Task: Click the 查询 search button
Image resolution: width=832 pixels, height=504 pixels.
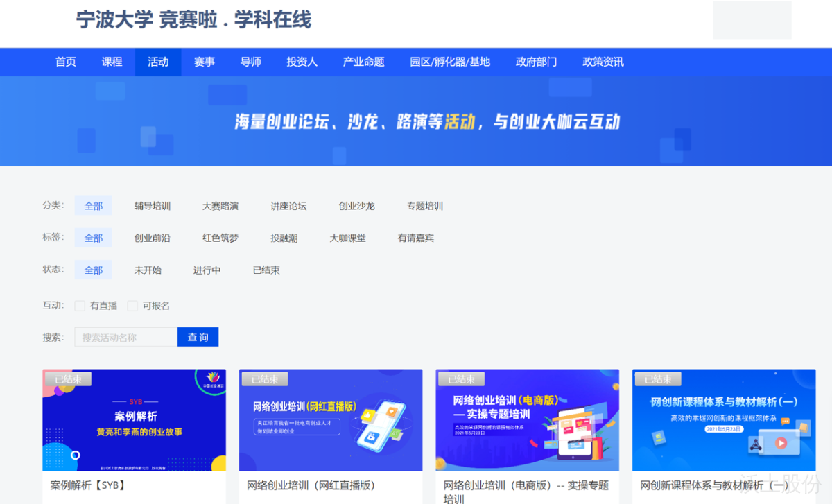Action: (198, 337)
